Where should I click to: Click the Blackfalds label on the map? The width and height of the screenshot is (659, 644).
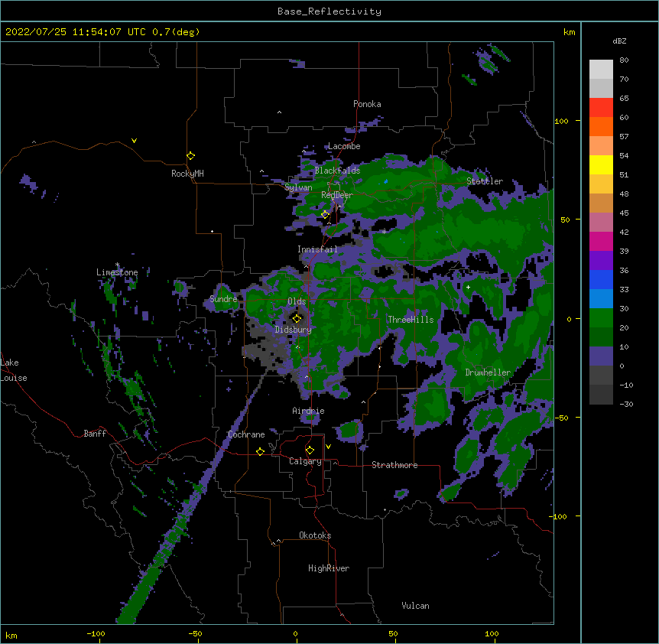tap(337, 171)
